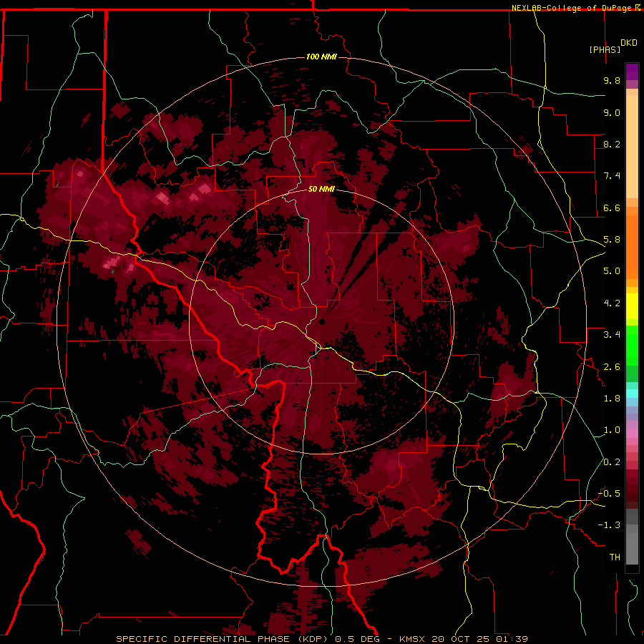This screenshot has height=644, width=644.
Task: Click the 6.6 value on color scale
Action: 612,208
